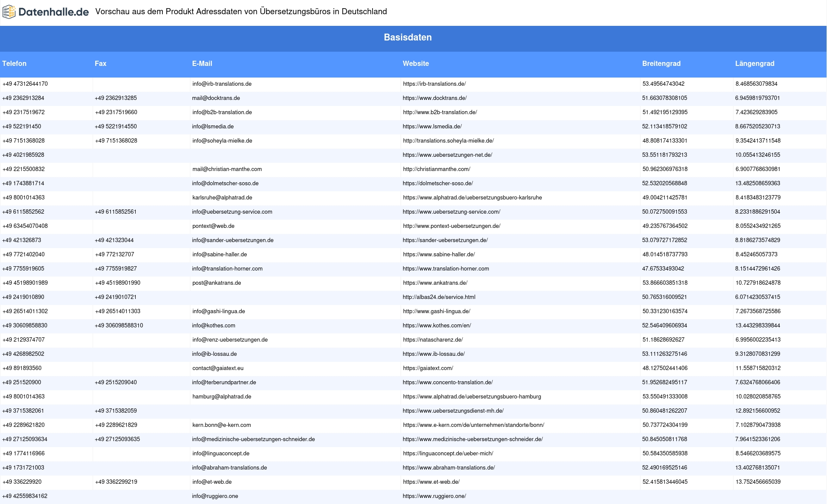
Task: Open the https://www.lsmedia.de/ link
Action: (432, 127)
